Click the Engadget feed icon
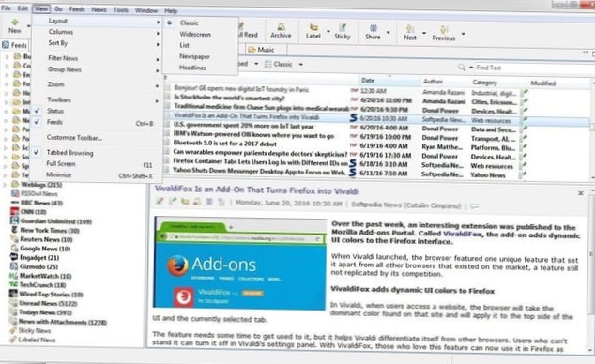This screenshot has width=595, height=364. (14, 257)
